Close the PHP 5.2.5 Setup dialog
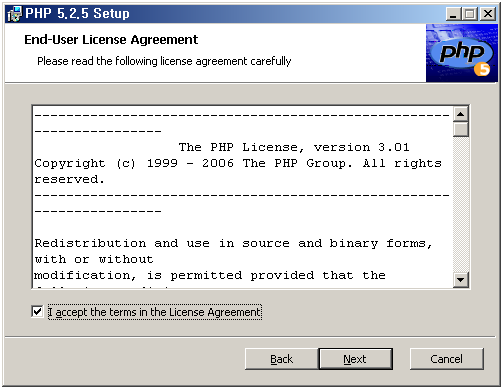 [488, 14]
